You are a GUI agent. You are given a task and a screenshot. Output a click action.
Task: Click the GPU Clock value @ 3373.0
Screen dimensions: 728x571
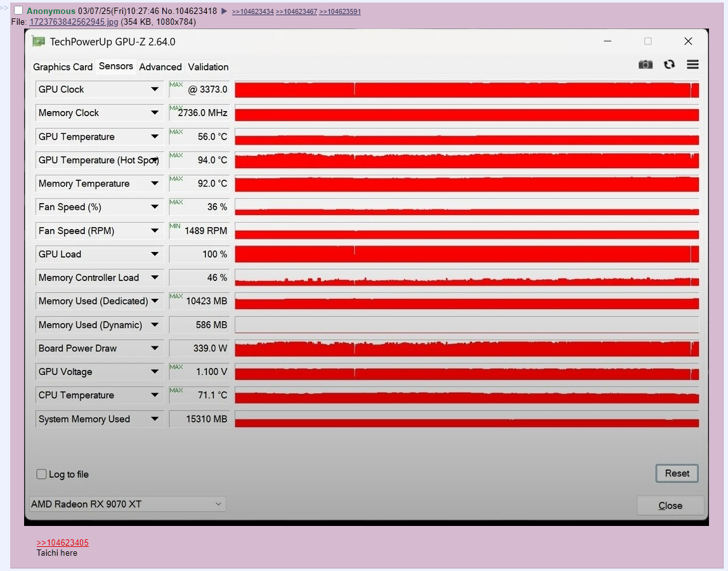(x=207, y=89)
